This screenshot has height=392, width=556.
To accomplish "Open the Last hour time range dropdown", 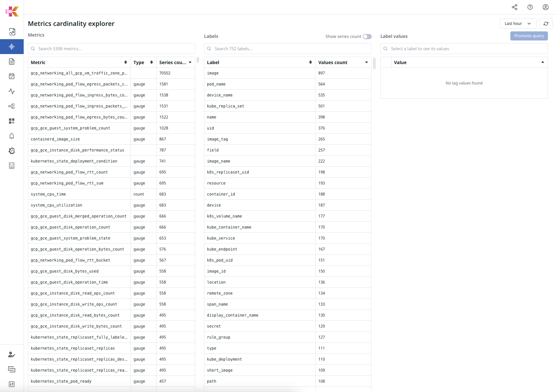I will pyautogui.click(x=517, y=23).
